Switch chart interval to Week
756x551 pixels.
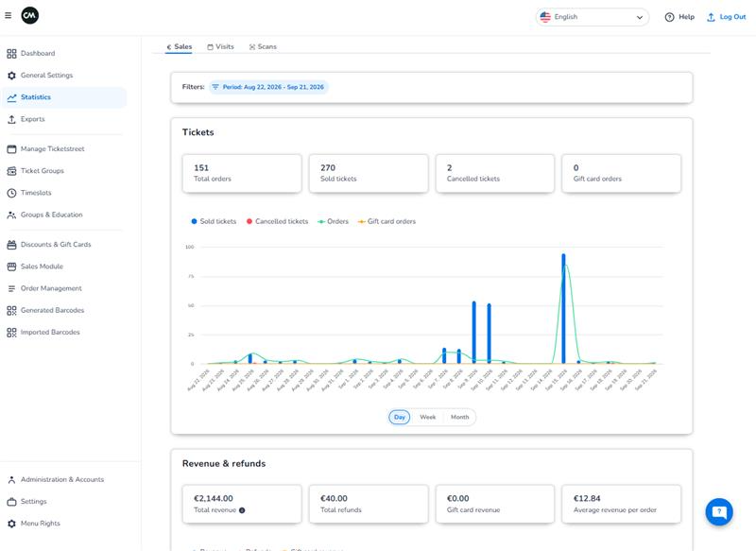click(x=428, y=417)
